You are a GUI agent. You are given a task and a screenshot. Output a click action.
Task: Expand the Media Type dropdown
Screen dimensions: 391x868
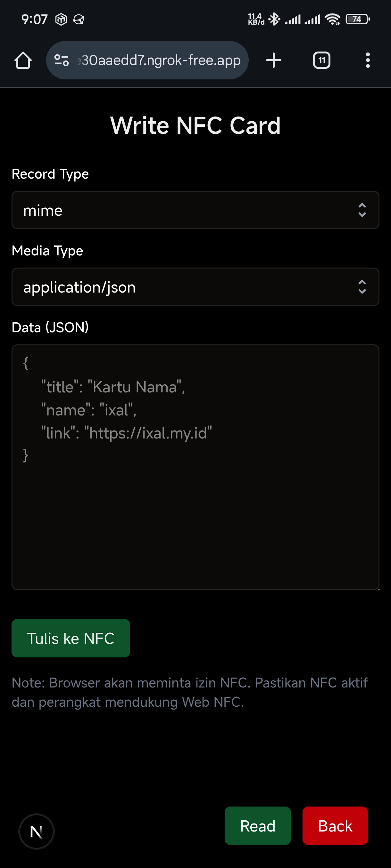coord(195,287)
